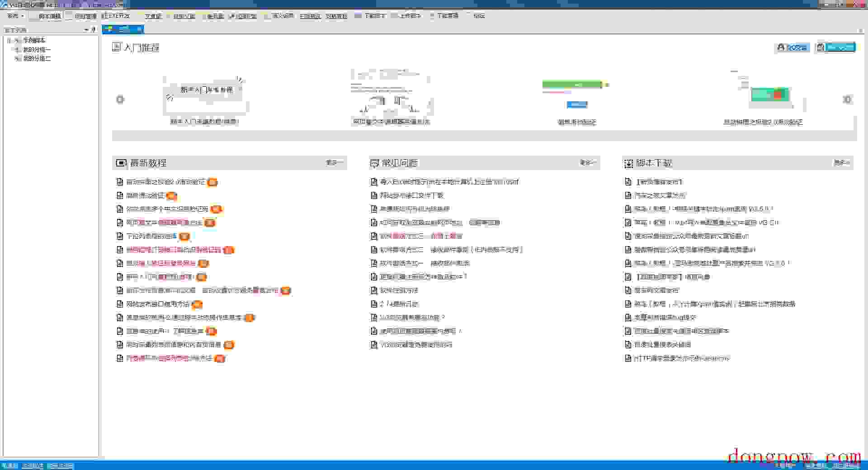This screenshot has width=868, height=470.
Task: Open the 简单滑动验证 carousel thumbnail
Action: pyautogui.click(x=577, y=94)
